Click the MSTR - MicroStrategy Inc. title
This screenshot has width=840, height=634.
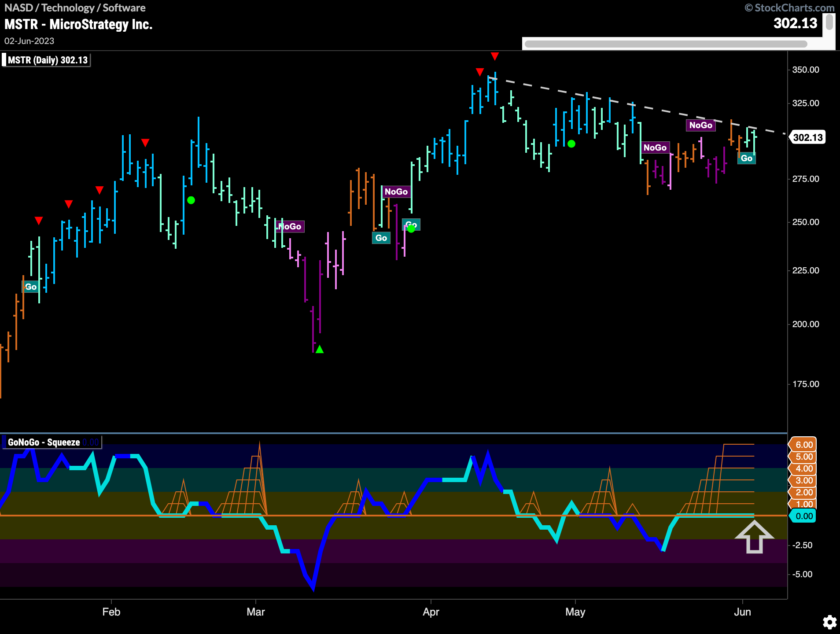78,24
